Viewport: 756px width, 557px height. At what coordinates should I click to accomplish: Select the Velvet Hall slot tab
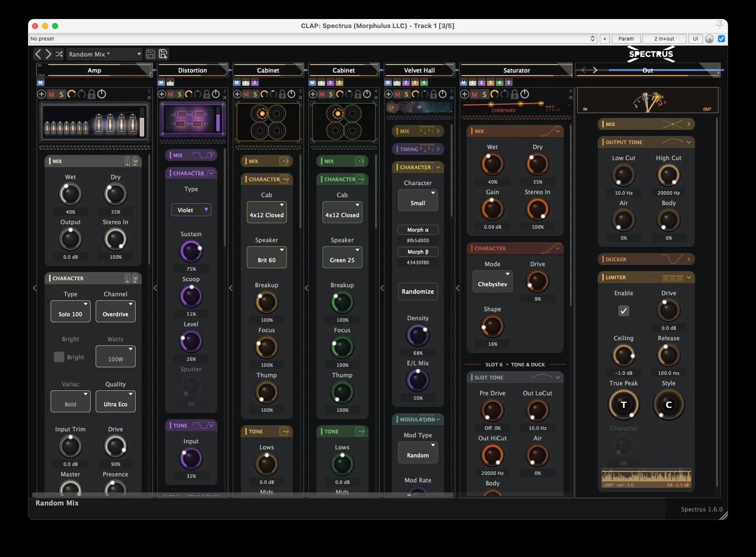point(420,71)
